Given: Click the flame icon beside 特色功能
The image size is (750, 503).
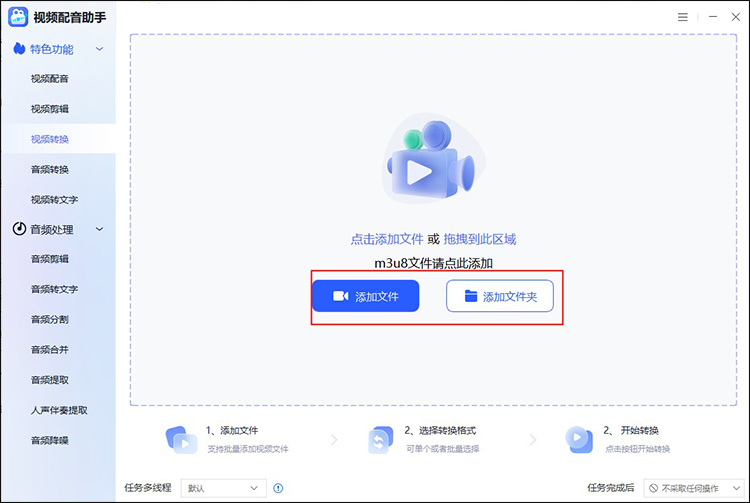Looking at the screenshot, I should click(19, 48).
